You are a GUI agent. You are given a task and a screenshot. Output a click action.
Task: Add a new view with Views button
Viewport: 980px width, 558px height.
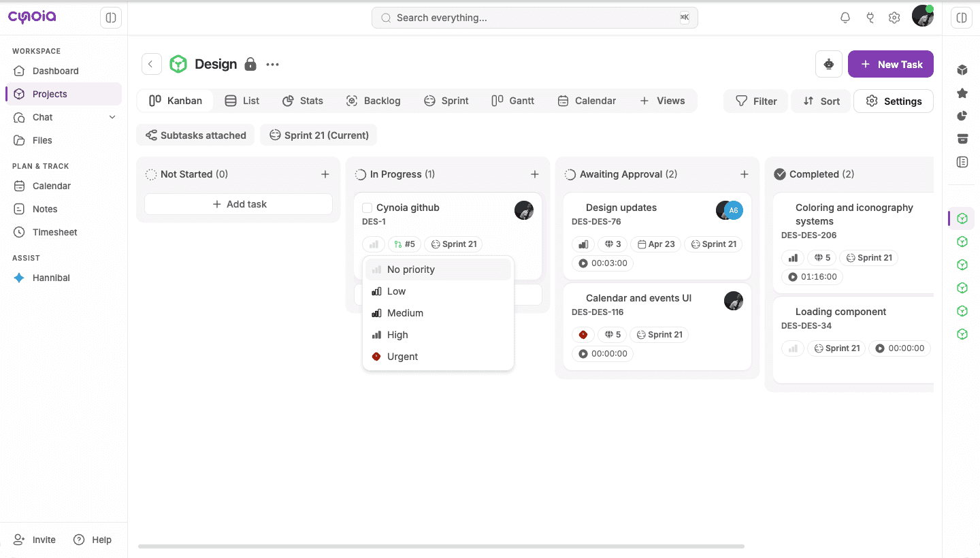[662, 101]
